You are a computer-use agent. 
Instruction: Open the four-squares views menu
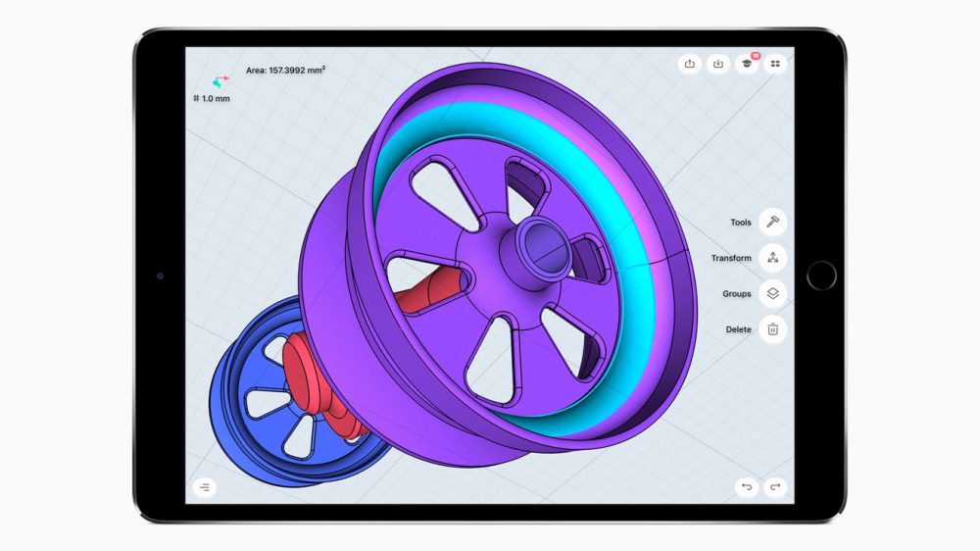pos(775,64)
